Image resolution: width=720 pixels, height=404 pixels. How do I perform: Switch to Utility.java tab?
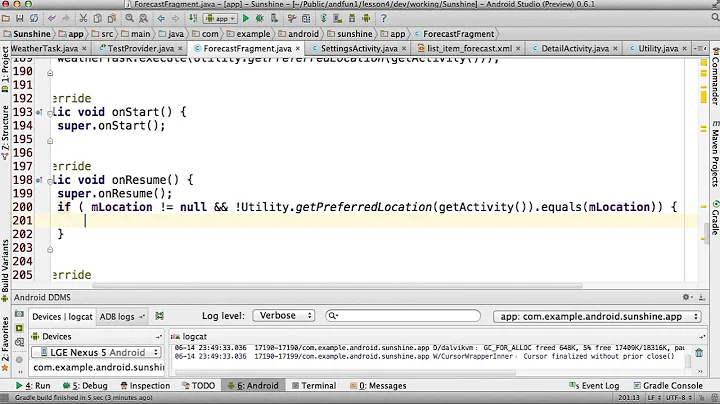[658, 48]
